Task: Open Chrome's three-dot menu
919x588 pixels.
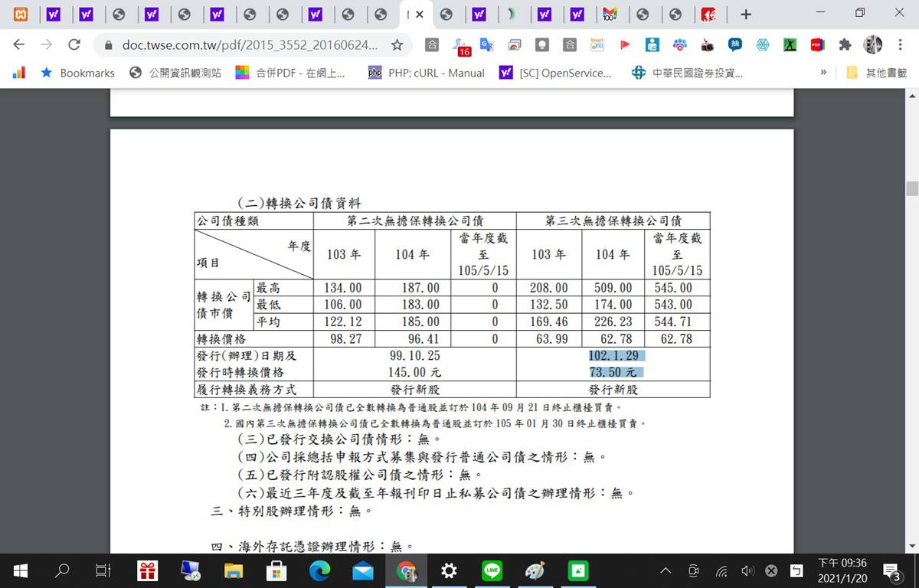Action: click(901, 45)
